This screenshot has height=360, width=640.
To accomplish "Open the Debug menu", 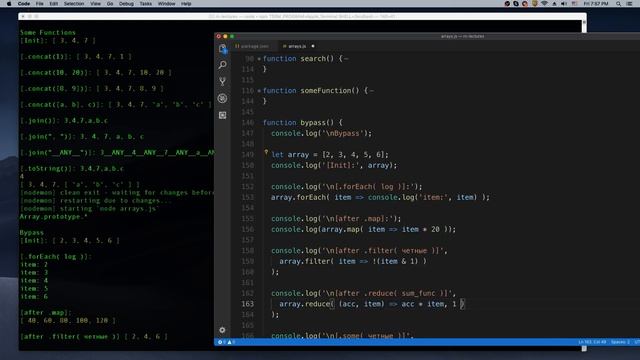I will pyautogui.click(x=126, y=4).
